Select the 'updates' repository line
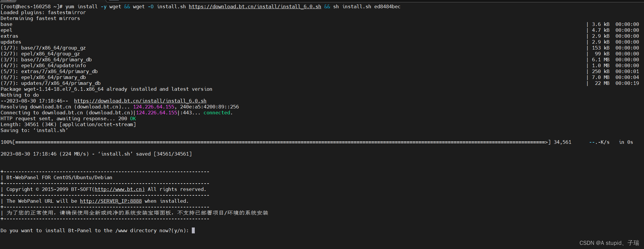 11,42
